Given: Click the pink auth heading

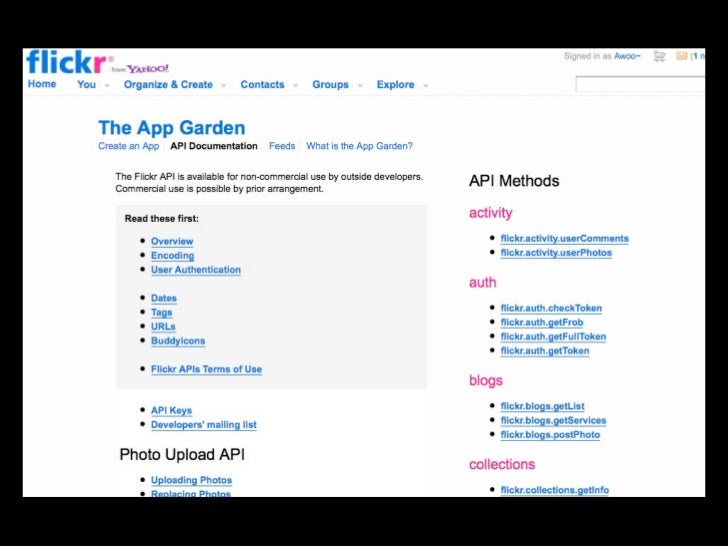Looking at the screenshot, I should 482,282.
